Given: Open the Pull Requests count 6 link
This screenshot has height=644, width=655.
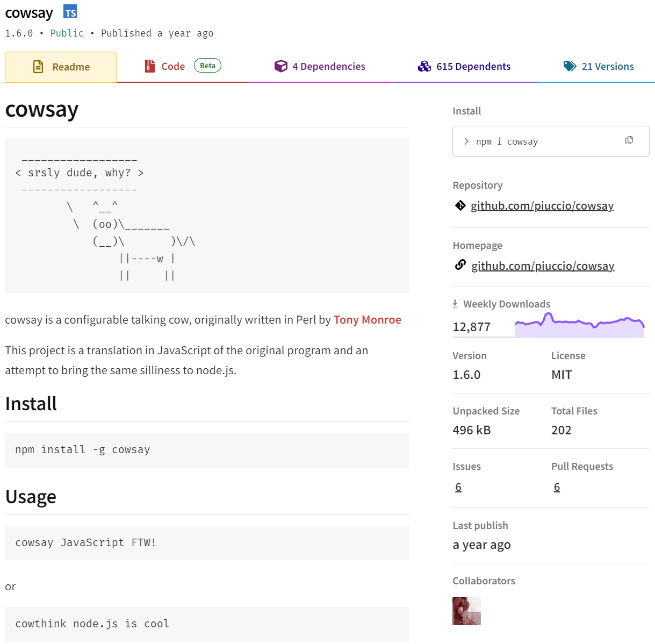Looking at the screenshot, I should [x=557, y=487].
